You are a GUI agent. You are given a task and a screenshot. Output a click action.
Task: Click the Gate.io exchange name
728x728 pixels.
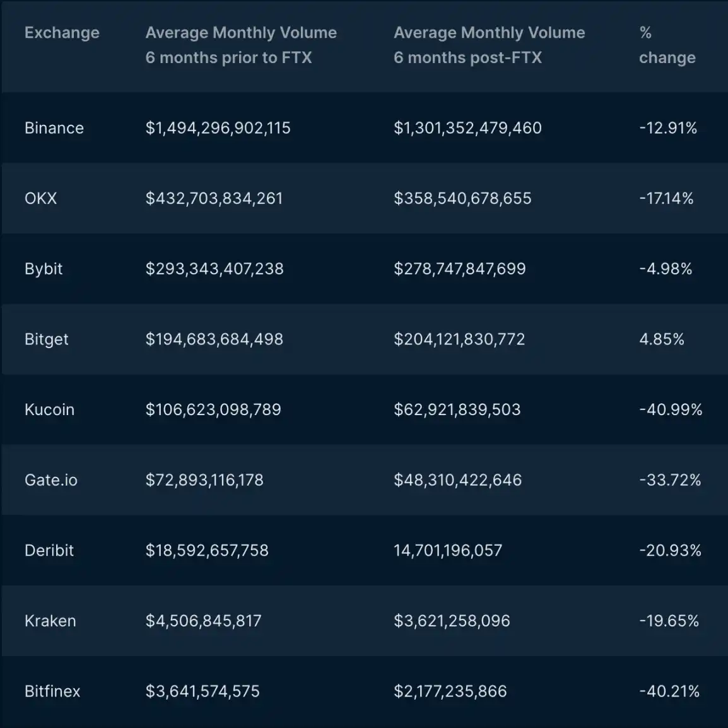51,480
